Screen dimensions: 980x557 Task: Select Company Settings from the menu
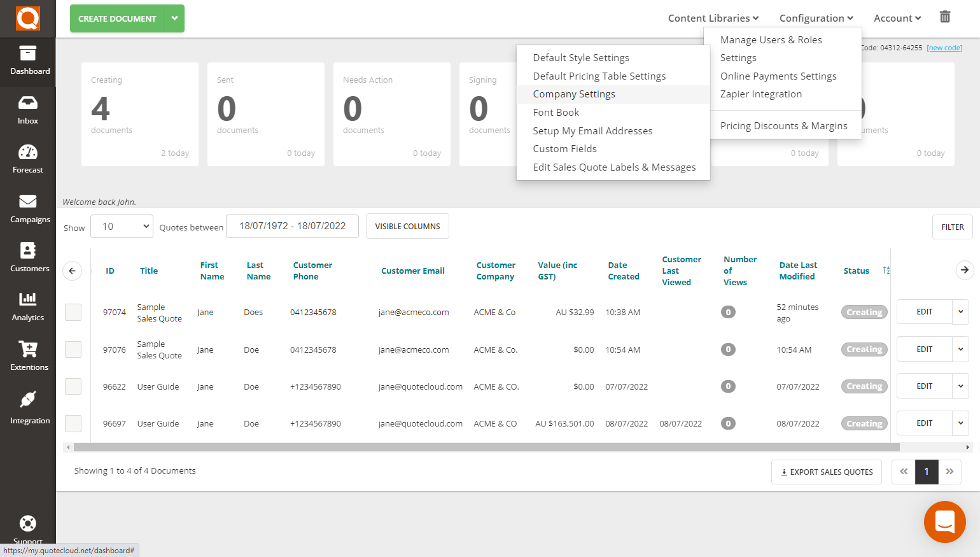point(574,94)
